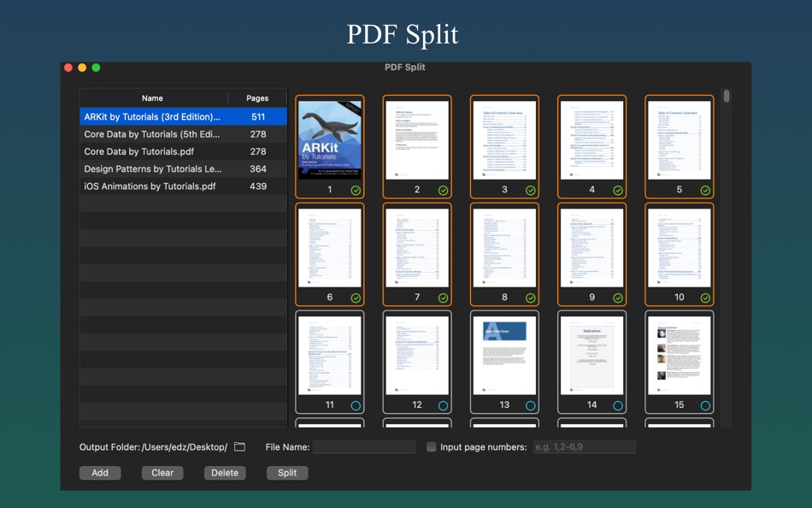The width and height of the screenshot is (812, 508).
Task: Click the page 10 thumbnail image
Action: (680, 248)
